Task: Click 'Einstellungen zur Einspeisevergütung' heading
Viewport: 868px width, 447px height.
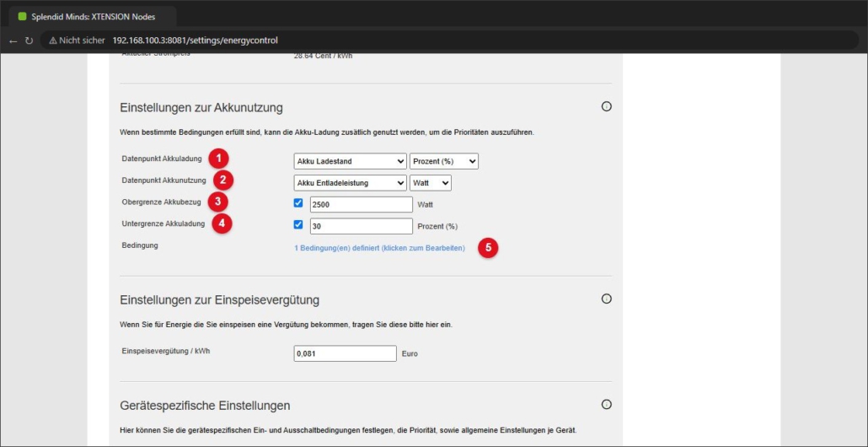Action: [x=219, y=300]
